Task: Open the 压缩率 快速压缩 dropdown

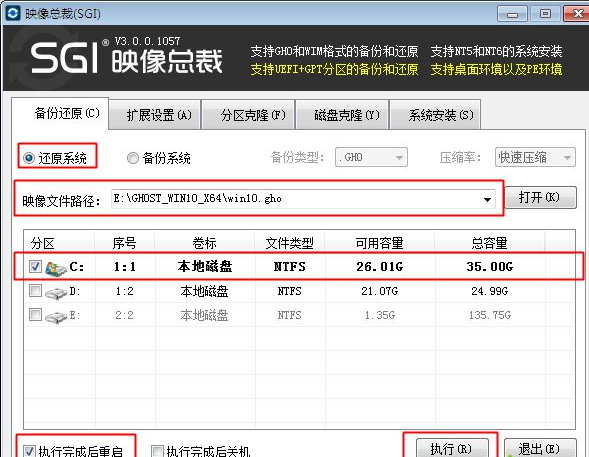Action: click(x=535, y=157)
